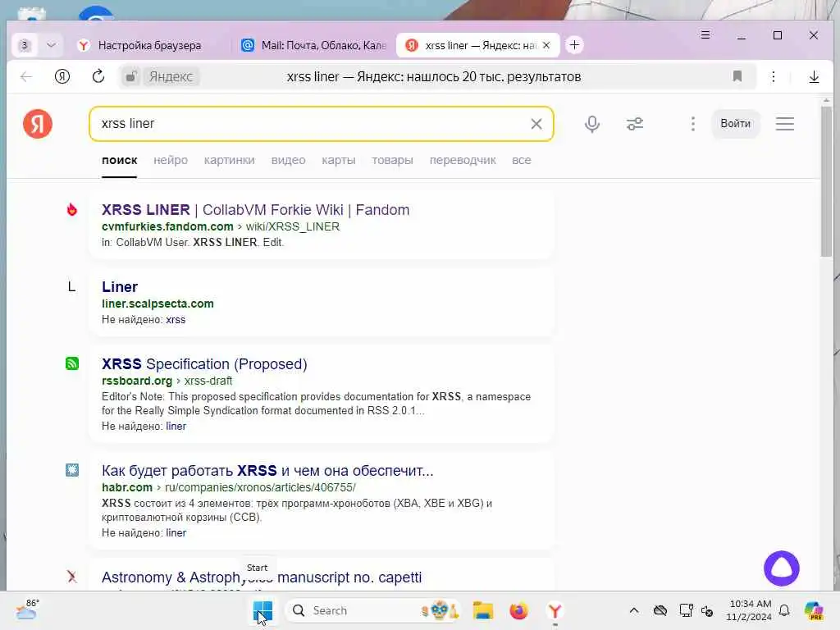Open the hamburger menu on the Yandex page
Image resolution: width=840 pixels, height=630 pixels.
785,124
